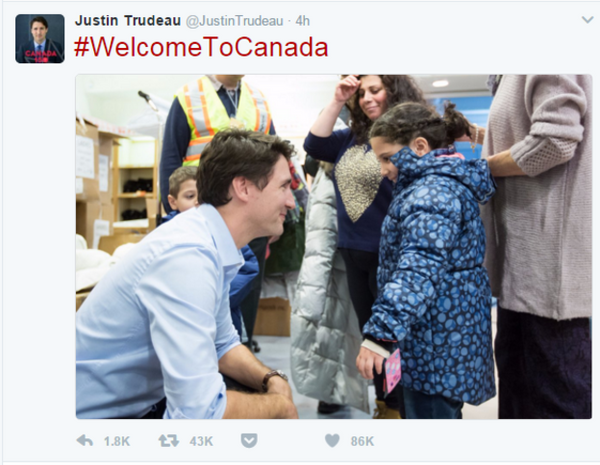Expand the tweet options chevron
The width and height of the screenshot is (600, 465).
[587, 20]
